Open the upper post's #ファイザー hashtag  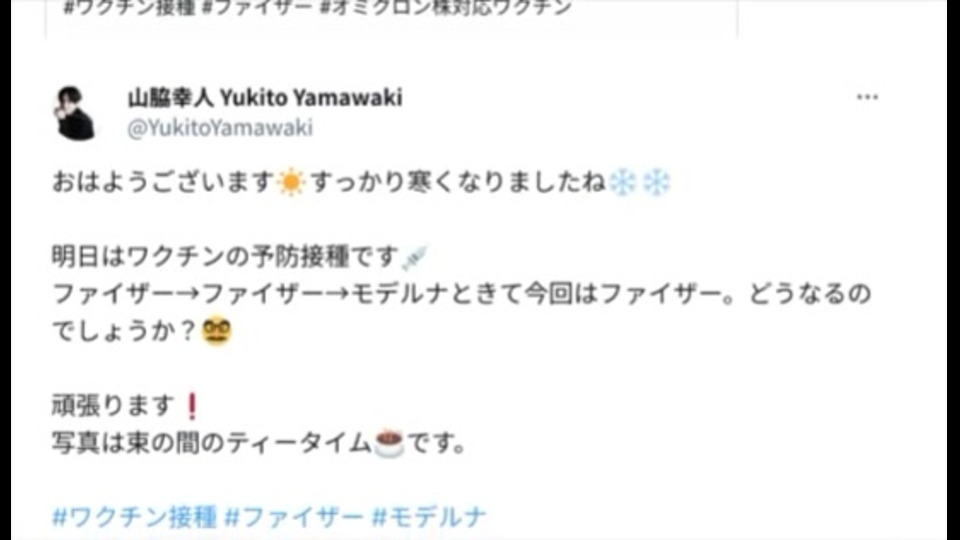pyautogui.click(x=256, y=8)
